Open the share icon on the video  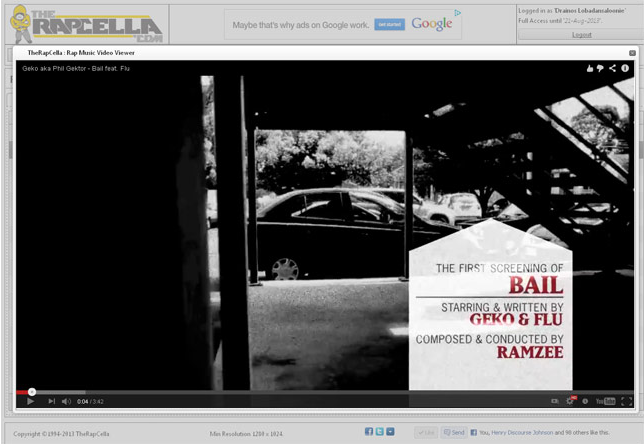612,68
